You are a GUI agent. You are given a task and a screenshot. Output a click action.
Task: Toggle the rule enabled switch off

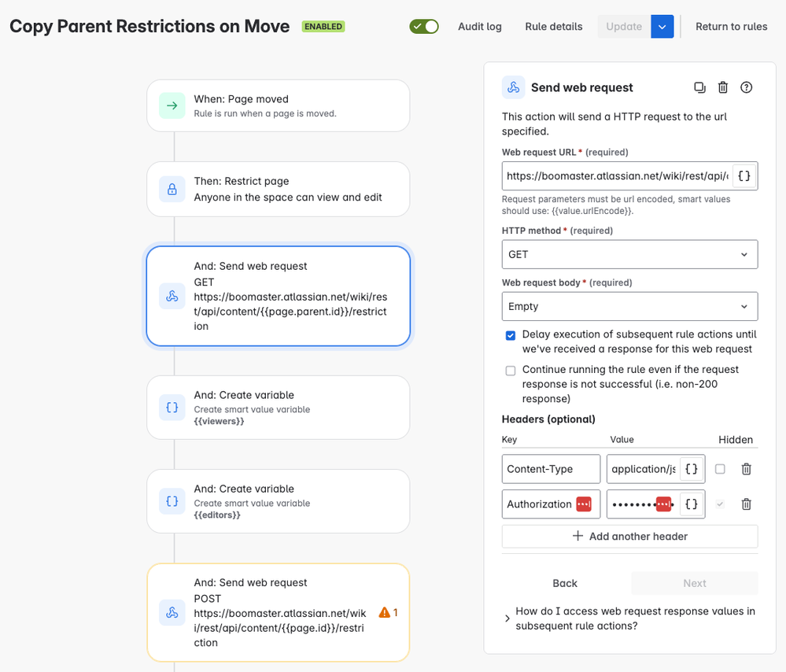coord(424,27)
